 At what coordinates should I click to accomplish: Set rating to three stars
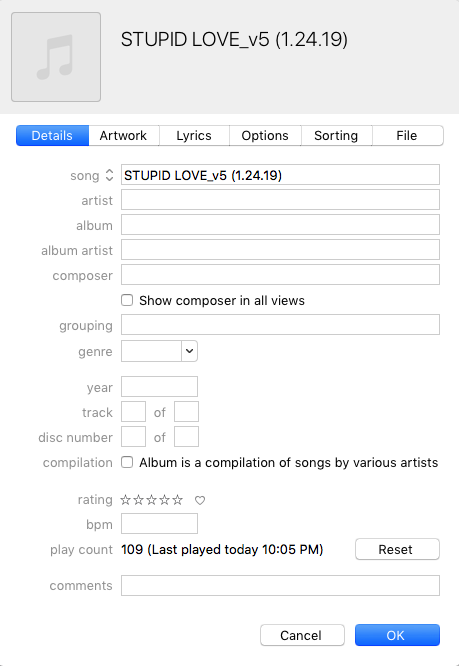point(152,500)
